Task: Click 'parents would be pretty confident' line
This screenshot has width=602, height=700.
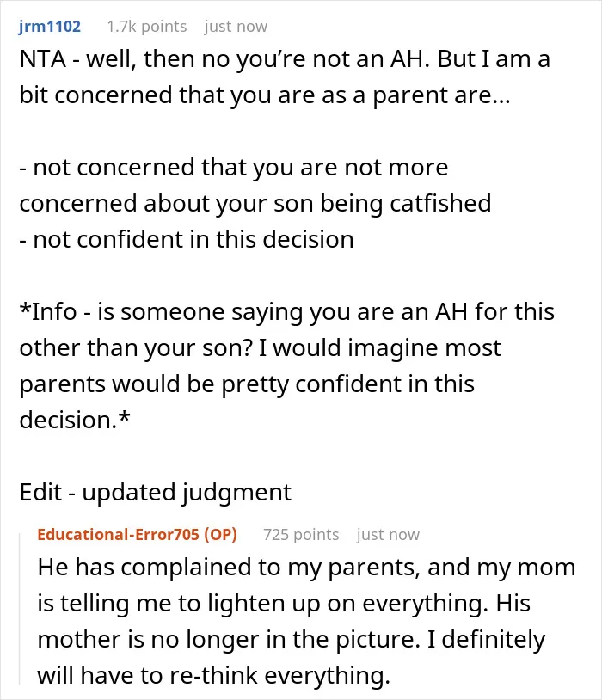Action: coord(247,384)
